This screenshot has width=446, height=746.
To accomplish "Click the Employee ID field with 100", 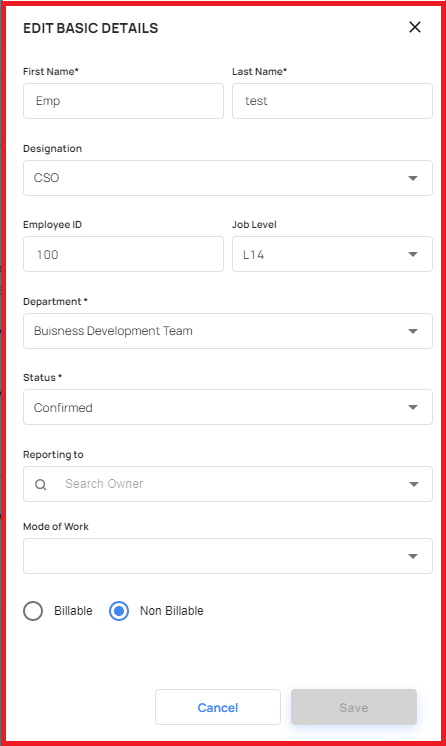I will point(123,254).
